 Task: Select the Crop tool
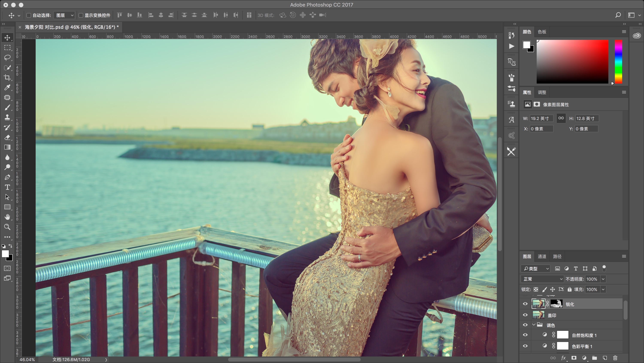pyautogui.click(x=7, y=77)
